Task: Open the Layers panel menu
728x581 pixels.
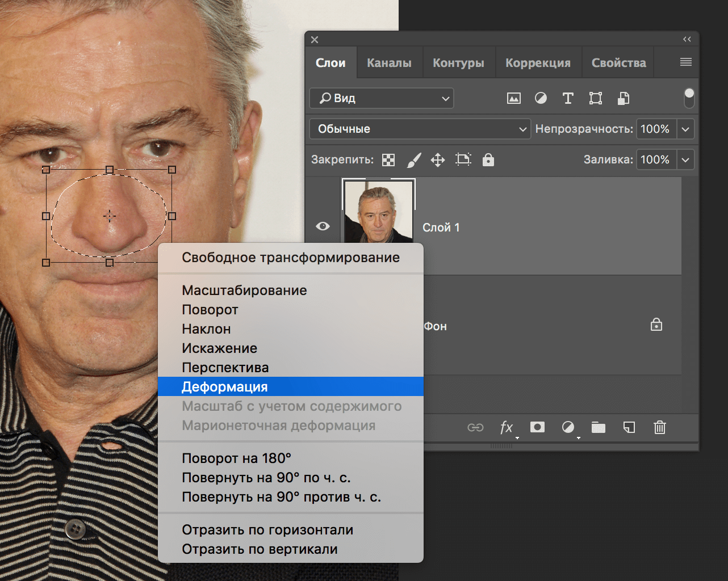Action: 687,62
